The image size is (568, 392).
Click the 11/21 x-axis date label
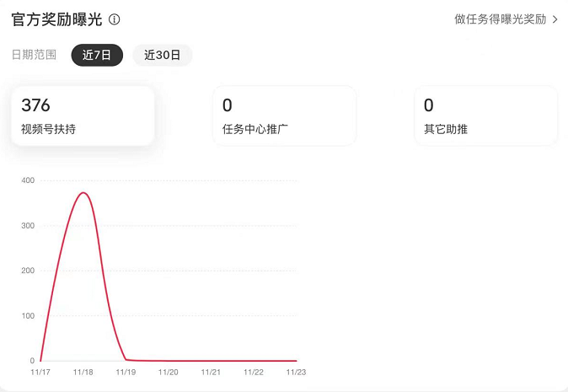tap(211, 372)
